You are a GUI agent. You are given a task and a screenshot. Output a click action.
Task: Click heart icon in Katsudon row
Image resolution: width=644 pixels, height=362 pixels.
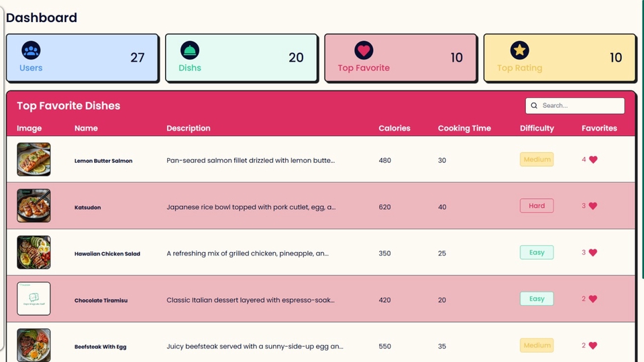click(593, 206)
